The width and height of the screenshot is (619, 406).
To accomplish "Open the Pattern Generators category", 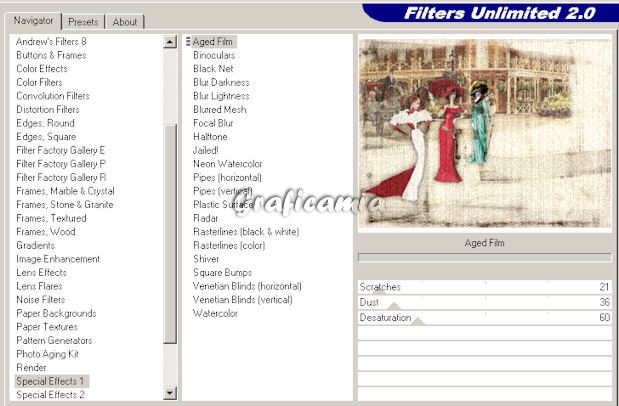I will point(54,340).
